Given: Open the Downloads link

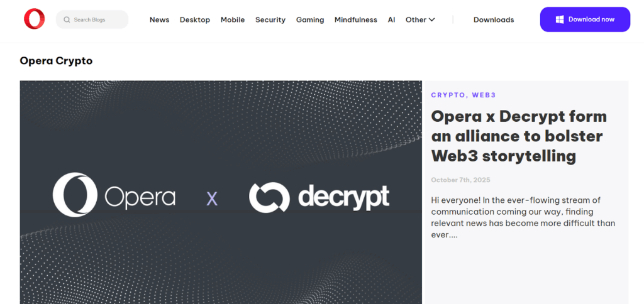Looking at the screenshot, I should pyautogui.click(x=494, y=19).
